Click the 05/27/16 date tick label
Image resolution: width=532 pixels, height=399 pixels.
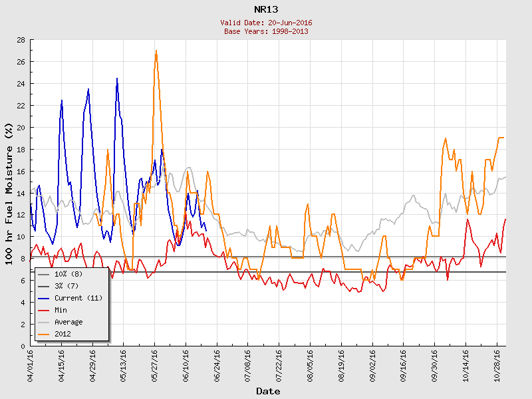pyautogui.click(x=155, y=363)
